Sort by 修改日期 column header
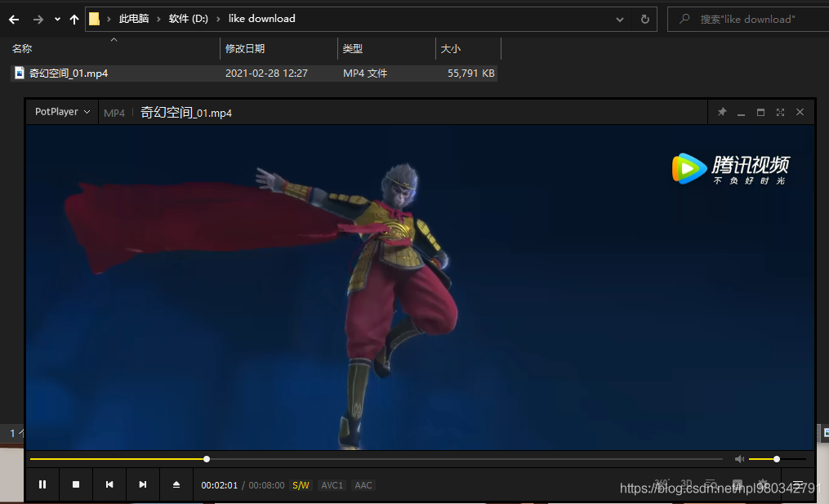The image size is (829, 504). (245, 49)
